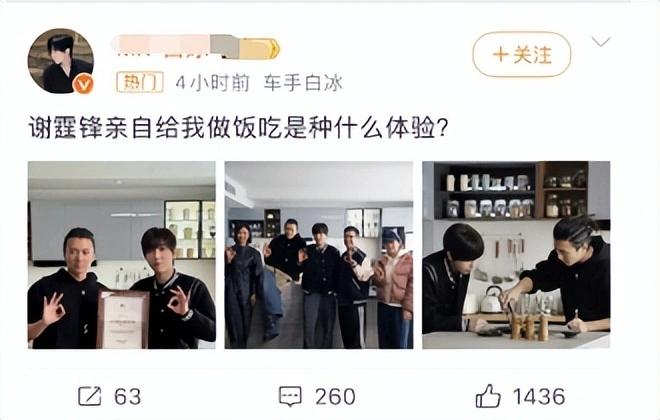Viewport: 660px width, 420px height.
Task: View first photo with OK gestures
Action: pos(122,255)
